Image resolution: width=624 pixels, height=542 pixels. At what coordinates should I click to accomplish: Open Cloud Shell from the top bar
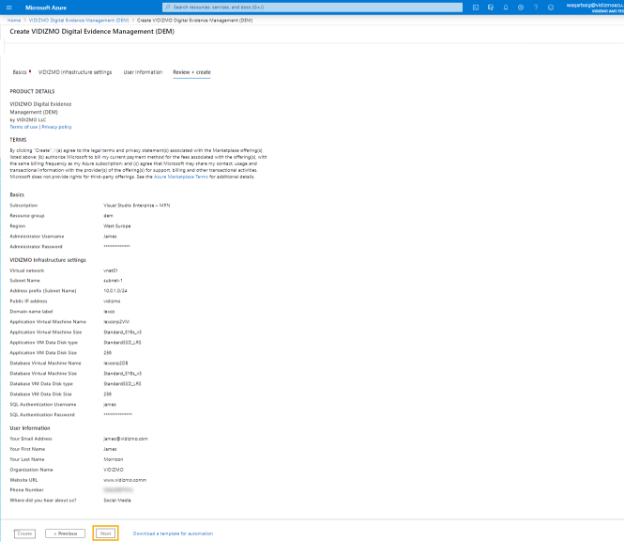[478, 6]
